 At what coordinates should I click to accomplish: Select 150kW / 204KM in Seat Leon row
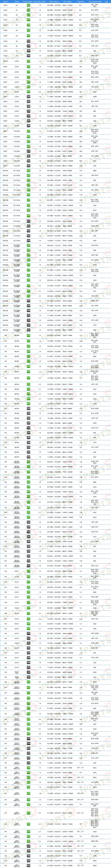(67, 92)
